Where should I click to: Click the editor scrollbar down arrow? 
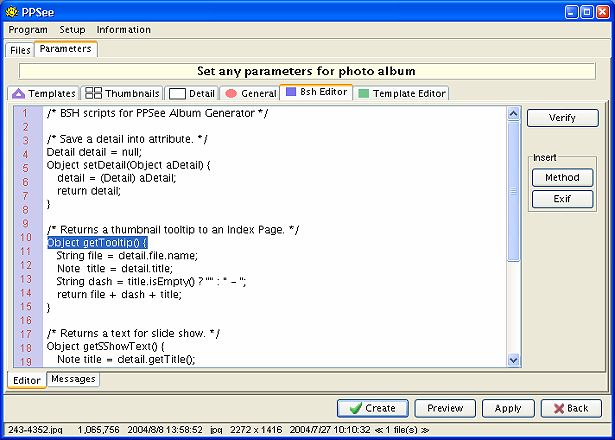pyautogui.click(x=513, y=360)
